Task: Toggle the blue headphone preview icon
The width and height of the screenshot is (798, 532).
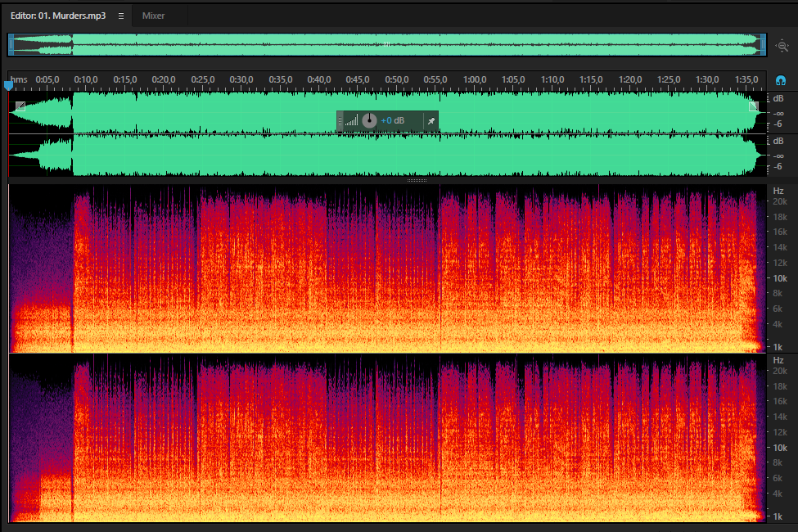Action: (781, 80)
